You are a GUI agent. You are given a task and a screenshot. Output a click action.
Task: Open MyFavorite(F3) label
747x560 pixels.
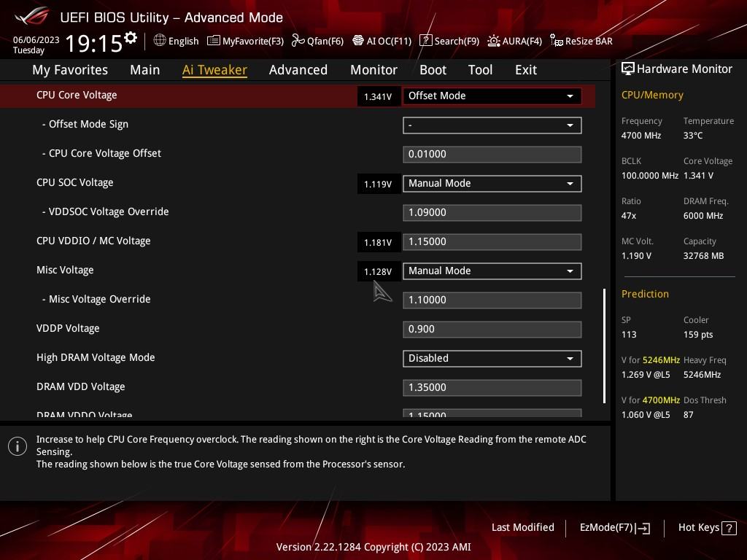tap(253, 42)
